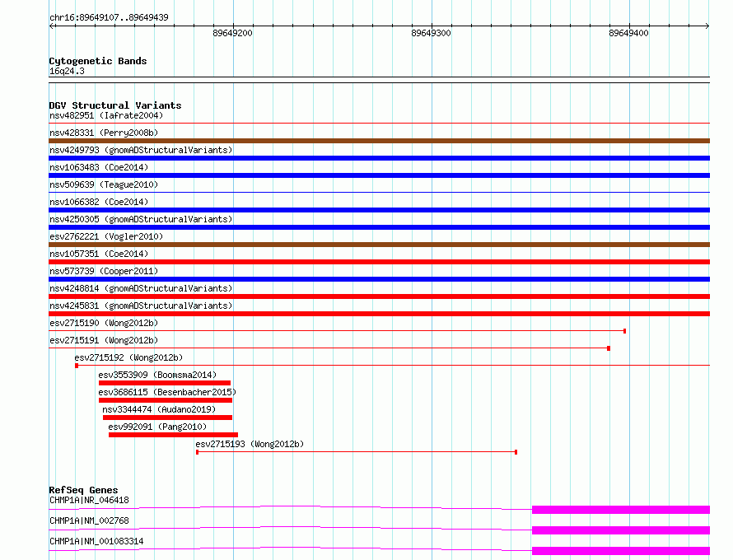
Task: Click the 16q24.3 cytogenetic band label
Action: click(x=67, y=71)
